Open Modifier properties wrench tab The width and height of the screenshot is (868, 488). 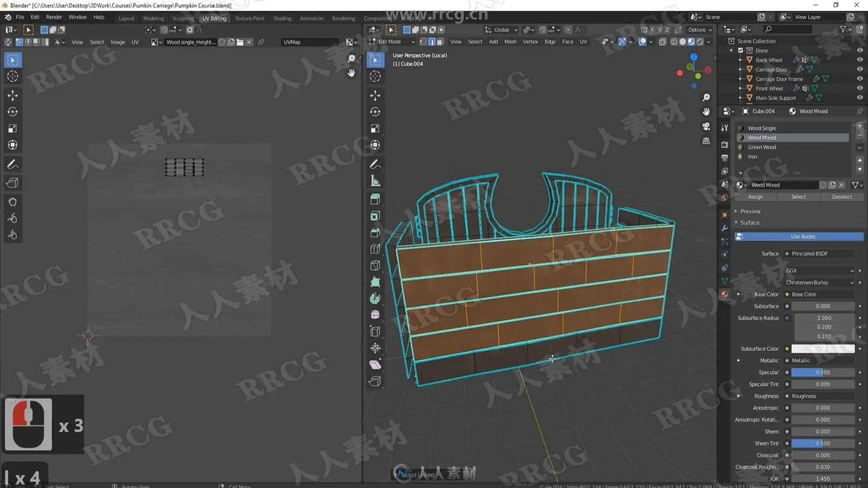click(x=725, y=228)
